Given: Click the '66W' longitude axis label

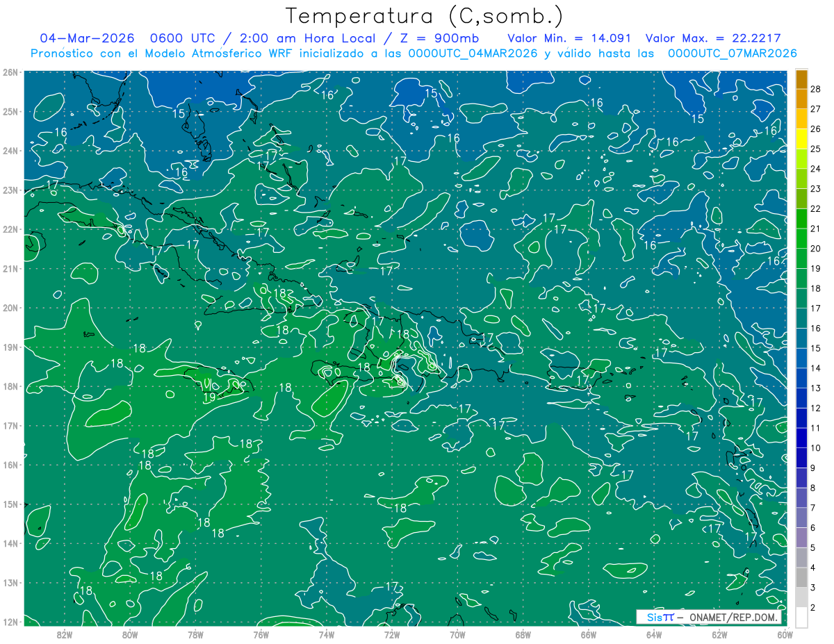Looking at the screenshot, I should (588, 634).
